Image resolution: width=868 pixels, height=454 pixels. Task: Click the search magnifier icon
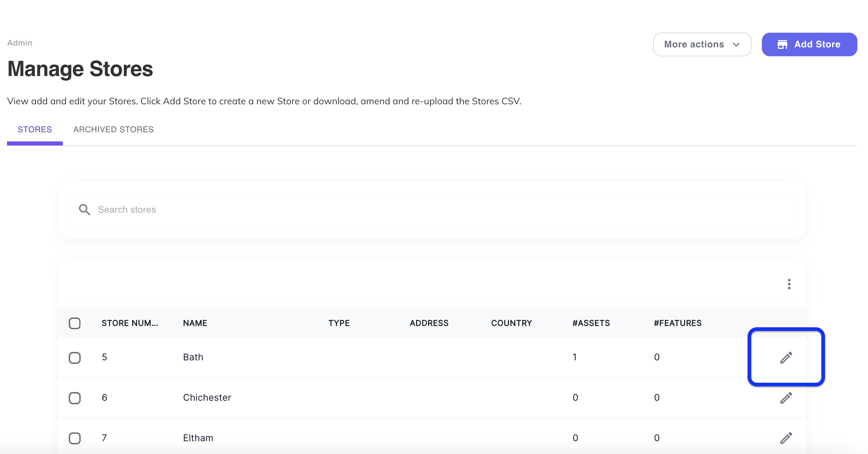84,210
